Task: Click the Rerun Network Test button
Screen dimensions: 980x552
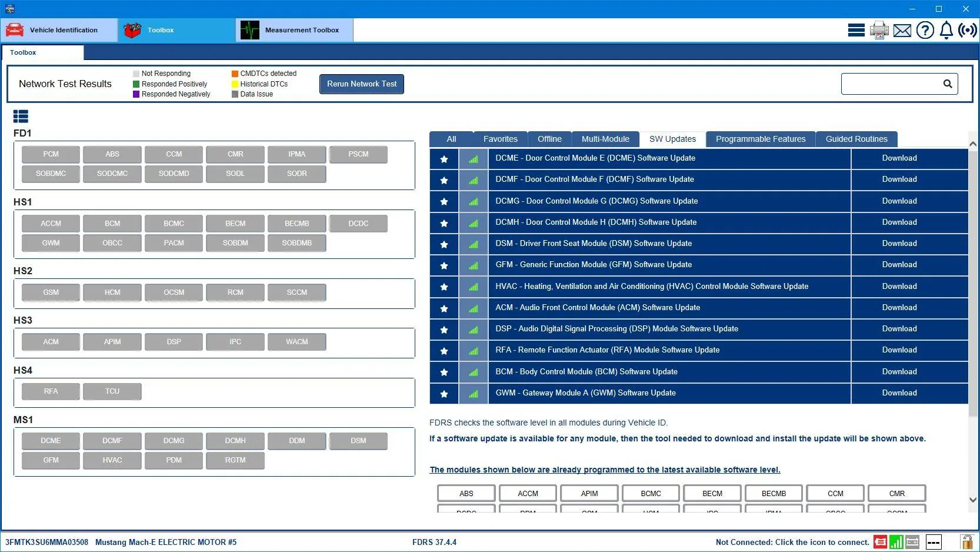Action: (x=362, y=84)
